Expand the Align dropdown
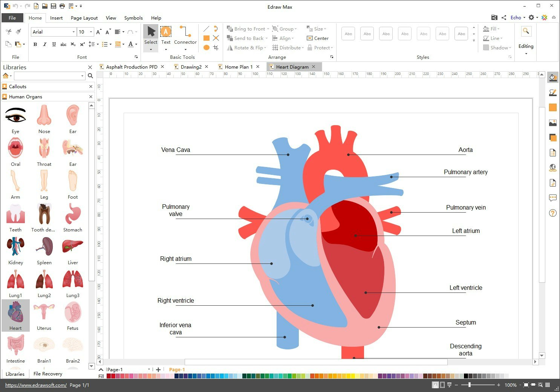Screen dimensions: 560x392 [x=293, y=38]
